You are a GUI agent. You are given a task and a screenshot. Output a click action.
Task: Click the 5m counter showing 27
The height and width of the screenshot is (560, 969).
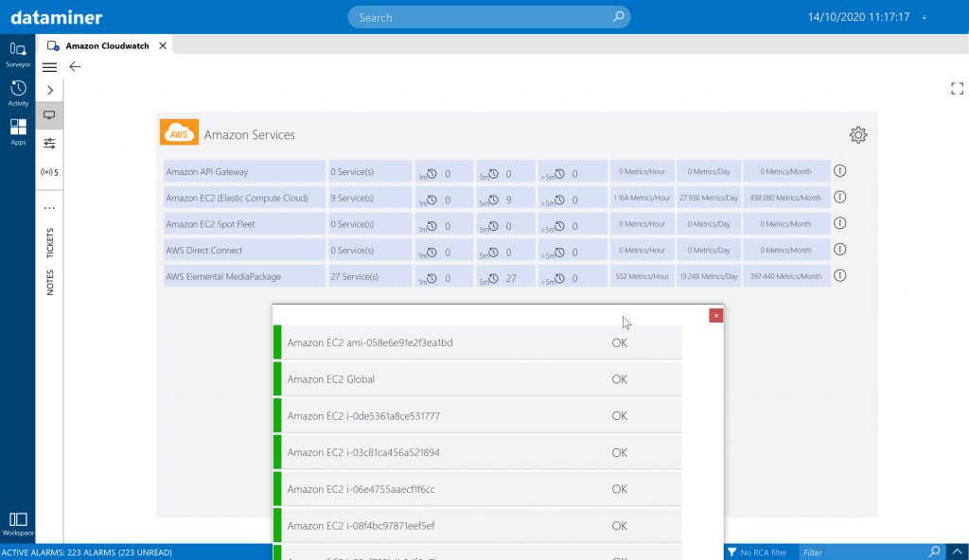coord(505,277)
